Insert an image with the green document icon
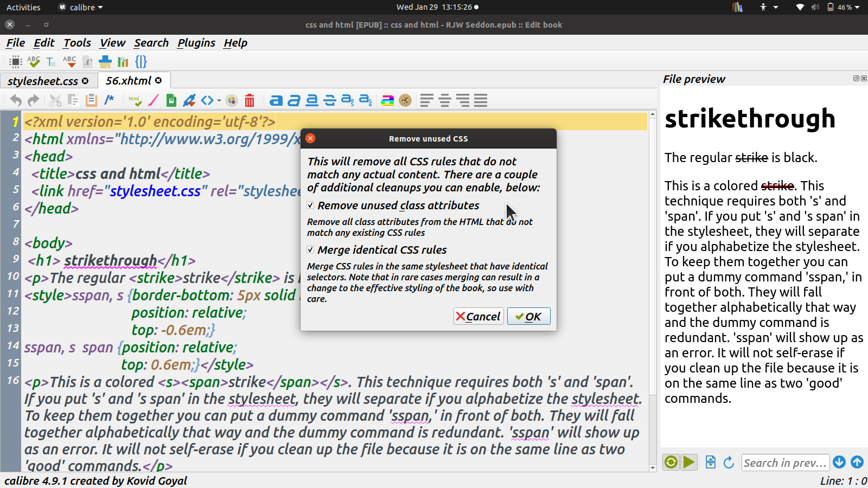The height and width of the screenshot is (488, 868). tap(171, 100)
